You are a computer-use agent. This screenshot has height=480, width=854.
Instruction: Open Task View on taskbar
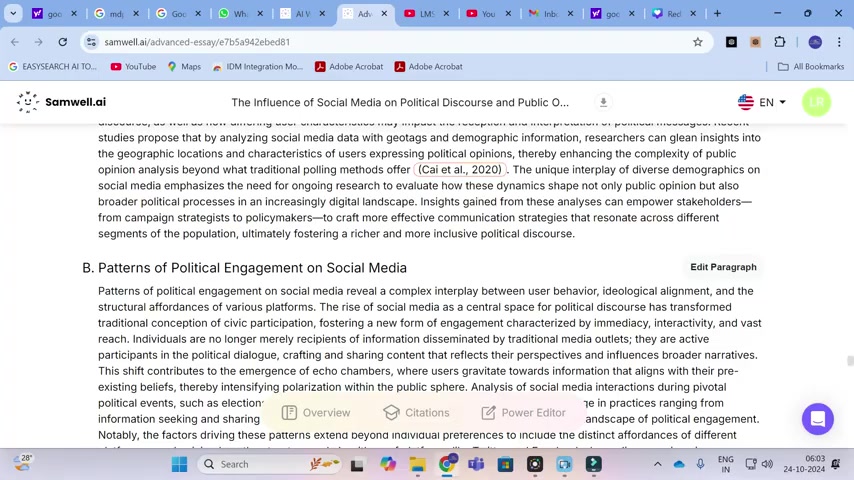(357, 464)
